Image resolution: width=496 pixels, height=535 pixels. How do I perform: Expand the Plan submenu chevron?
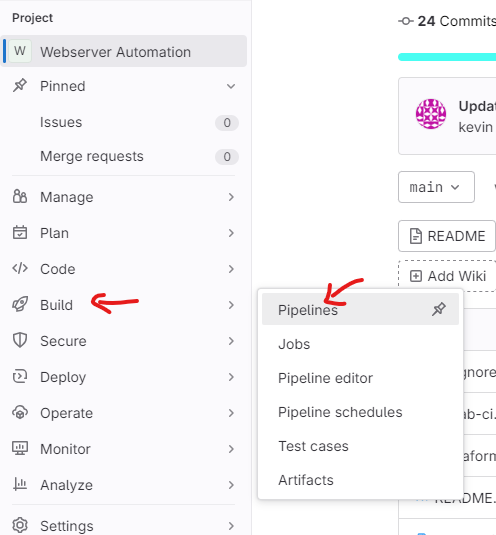coord(231,233)
